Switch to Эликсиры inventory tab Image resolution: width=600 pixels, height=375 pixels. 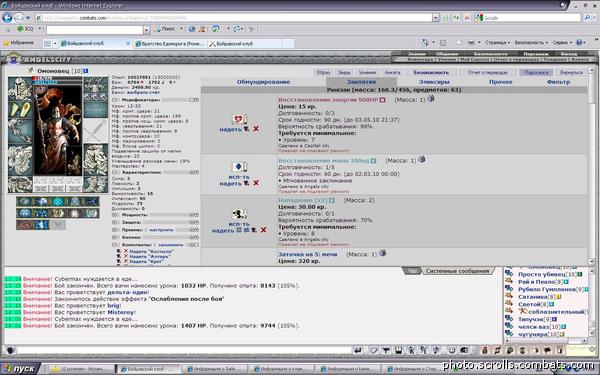[x=434, y=82]
